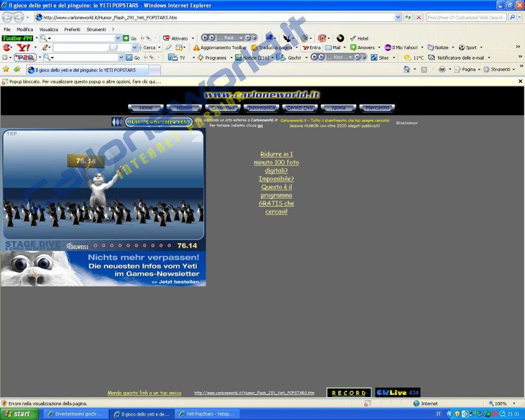Click the Toolbar-FM logo button
Screen dimensions: 525x420
point(17,38)
